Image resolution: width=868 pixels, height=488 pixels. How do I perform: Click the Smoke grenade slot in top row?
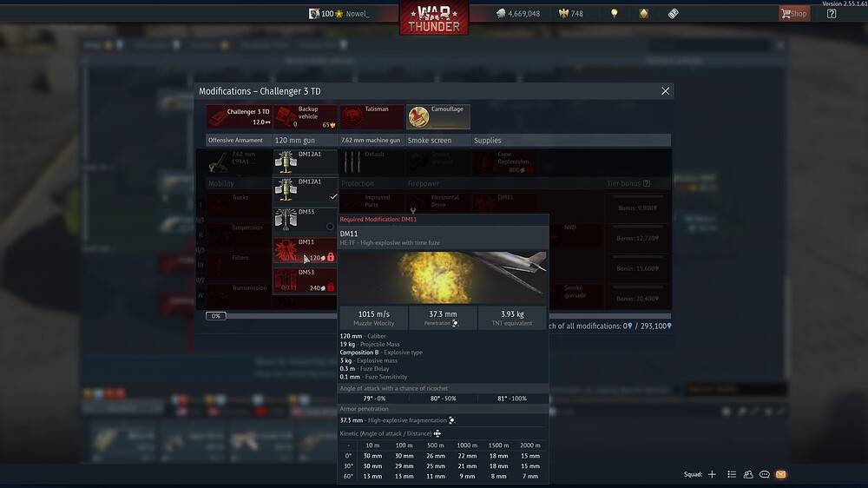(x=437, y=162)
